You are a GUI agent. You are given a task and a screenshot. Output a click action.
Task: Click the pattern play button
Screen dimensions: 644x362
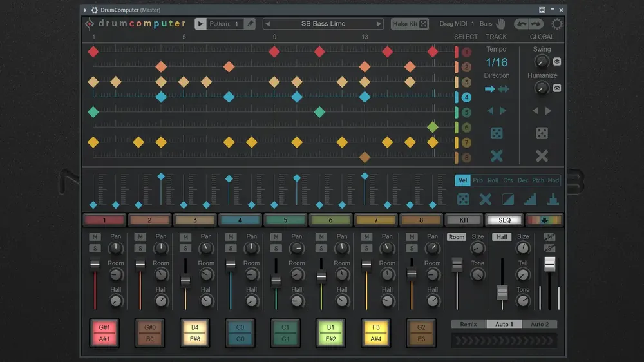pos(200,24)
